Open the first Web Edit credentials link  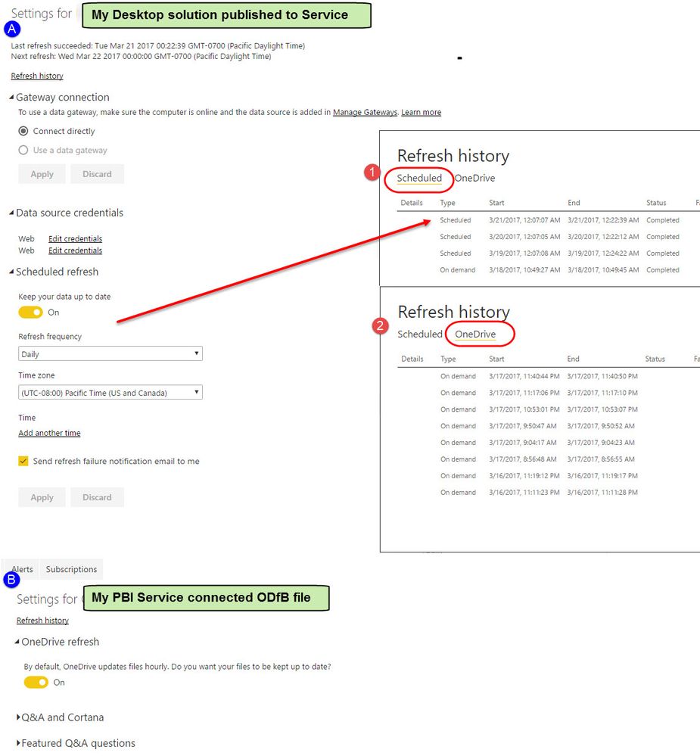pyautogui.click(x=75, y=238)
